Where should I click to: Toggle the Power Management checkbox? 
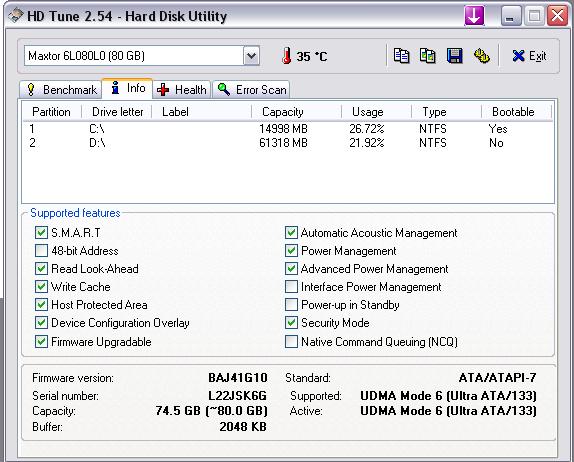point(291,251)
